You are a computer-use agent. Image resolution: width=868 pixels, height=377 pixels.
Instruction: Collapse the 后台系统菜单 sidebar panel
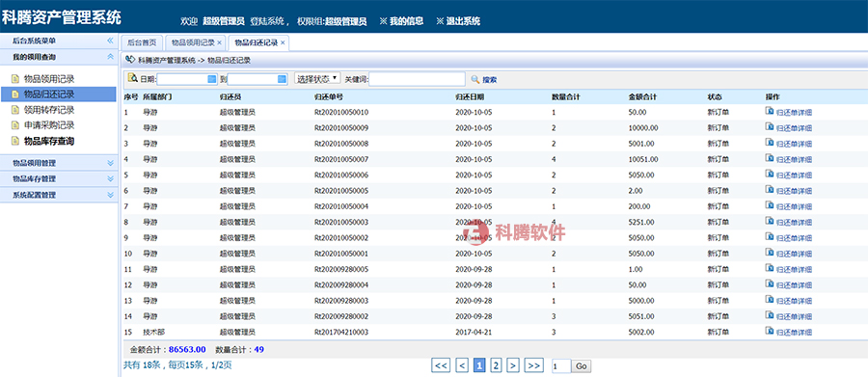pos(110,40)
